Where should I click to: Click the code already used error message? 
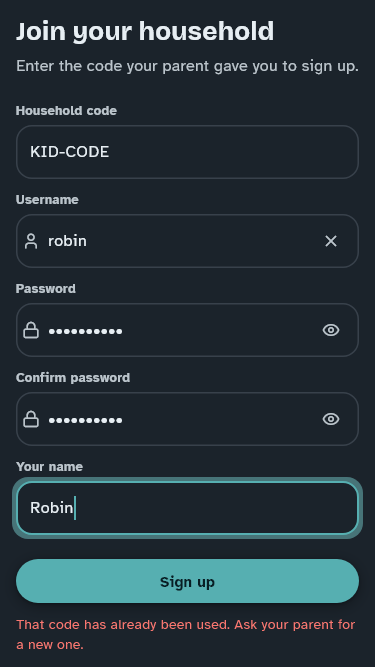[186, 635]
